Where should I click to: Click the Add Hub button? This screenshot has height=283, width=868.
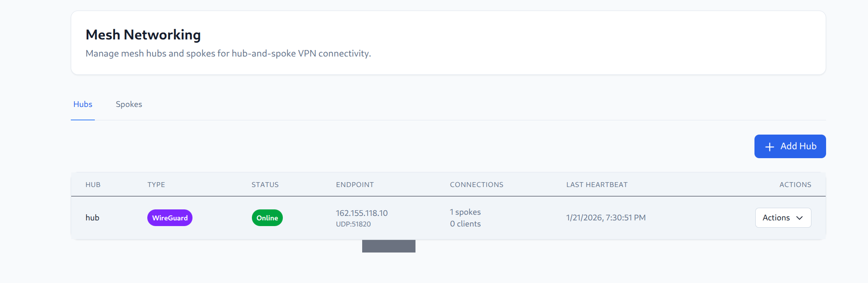coord(790,146)
